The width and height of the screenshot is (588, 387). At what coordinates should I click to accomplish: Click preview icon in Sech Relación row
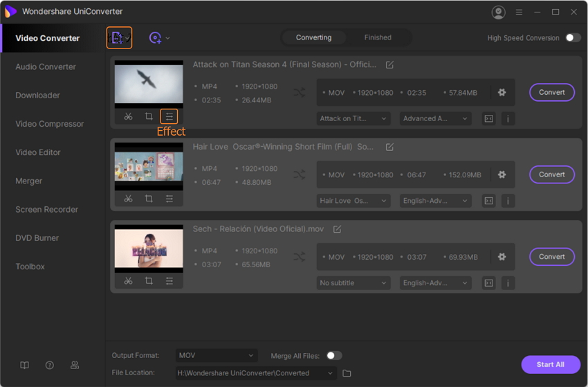coord(488,283)
